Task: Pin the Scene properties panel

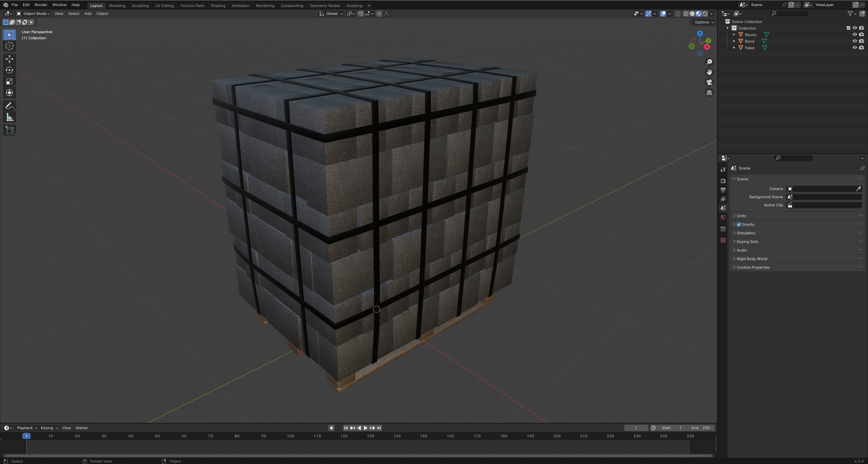Action: click(x=862, y=168)
